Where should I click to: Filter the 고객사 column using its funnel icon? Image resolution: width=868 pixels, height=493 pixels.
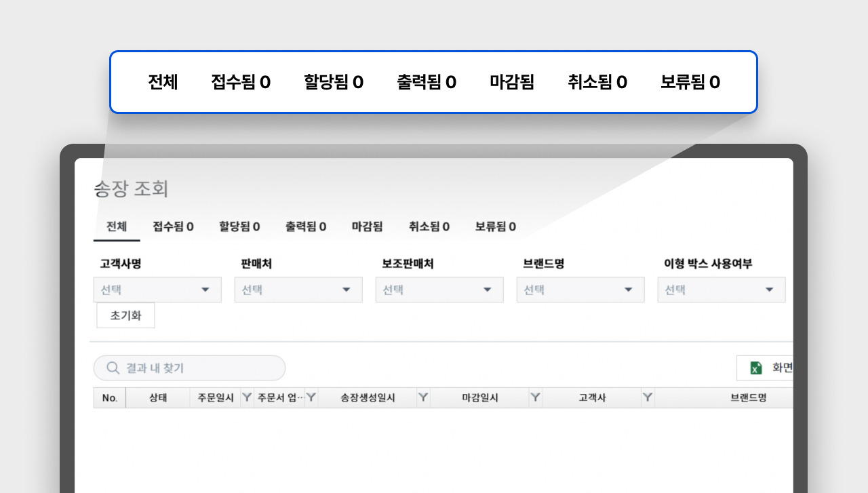(x=648, y=397)
